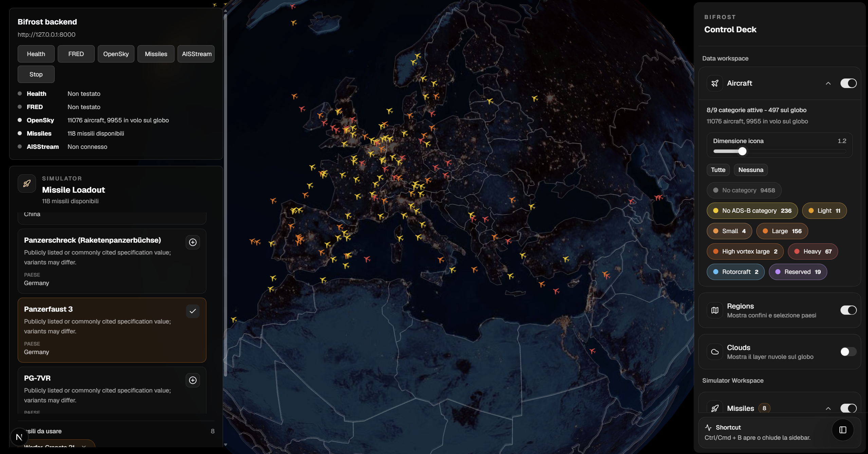The height and width of the screenshot is (454, 868).
Task: Collapse the Aircraft section chevron
Action: [828, 83]
